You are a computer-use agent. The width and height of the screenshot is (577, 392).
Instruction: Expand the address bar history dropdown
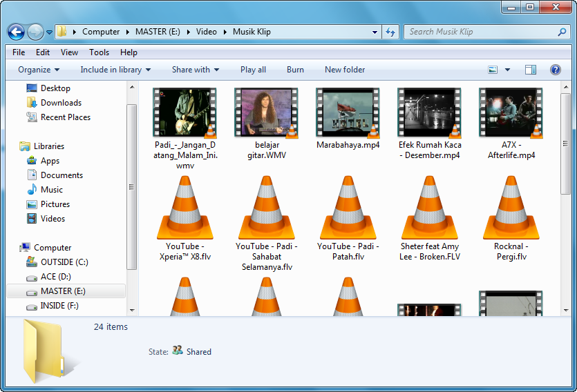click(x=375, y=32)
